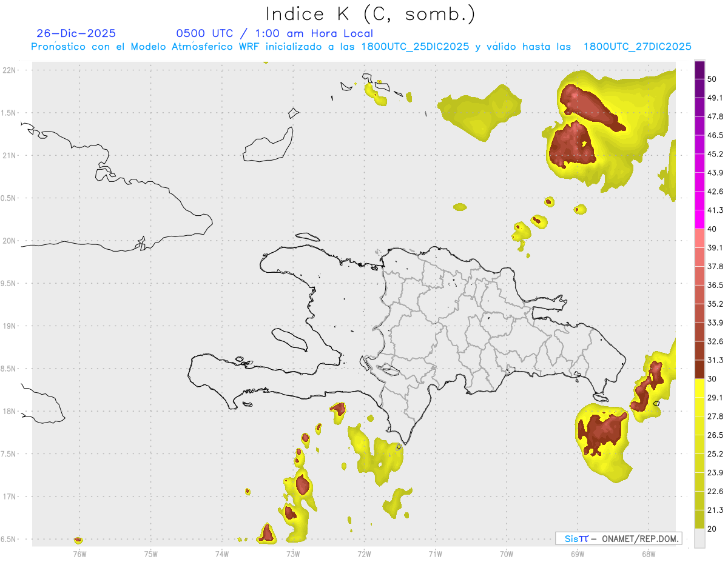Viewport: 728px width, 562px height.
Task: Click the colorbar value "23.9"
Action: click(716, 472)
